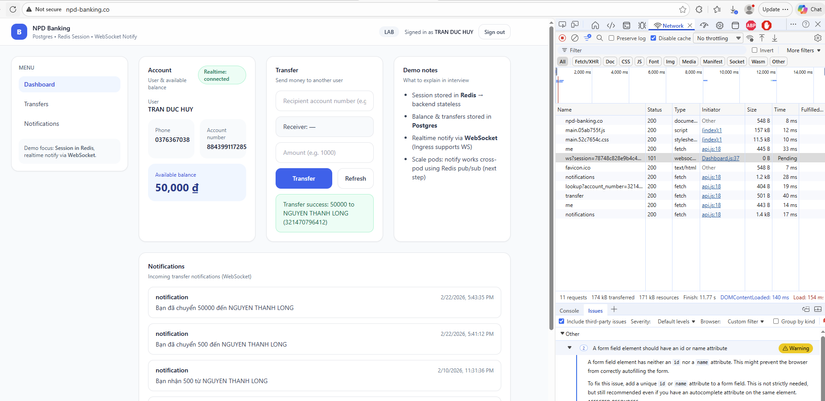Reload the page with browser refresh icon
825x401 pixels.
13,9
